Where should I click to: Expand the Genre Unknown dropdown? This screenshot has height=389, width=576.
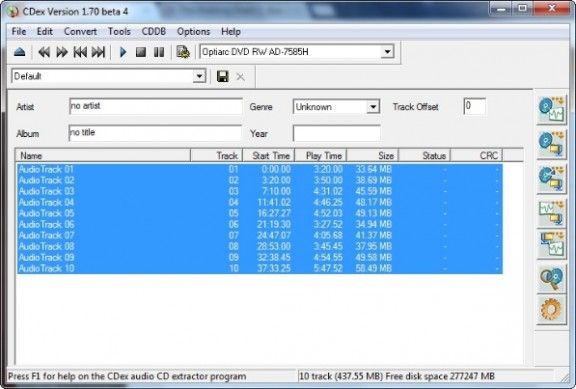pos(373,107)
